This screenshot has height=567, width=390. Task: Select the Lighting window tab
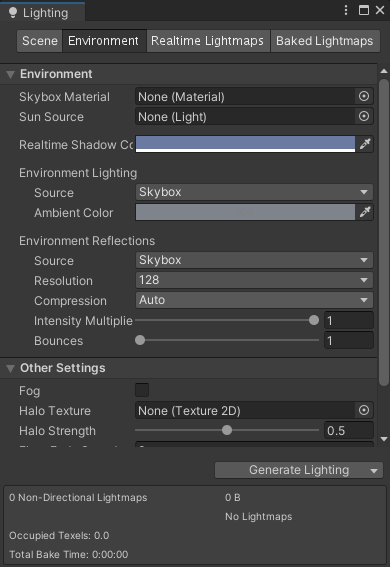(x=43, y=12)
